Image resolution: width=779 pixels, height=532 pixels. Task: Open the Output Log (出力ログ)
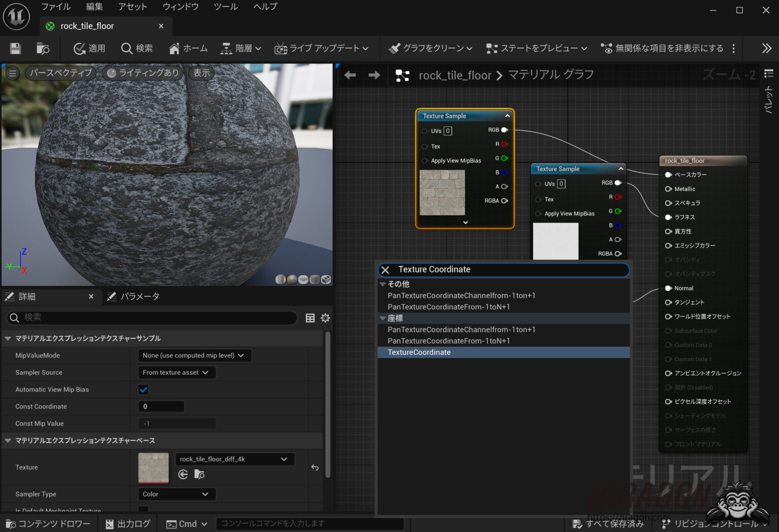[x=128, y=523]
